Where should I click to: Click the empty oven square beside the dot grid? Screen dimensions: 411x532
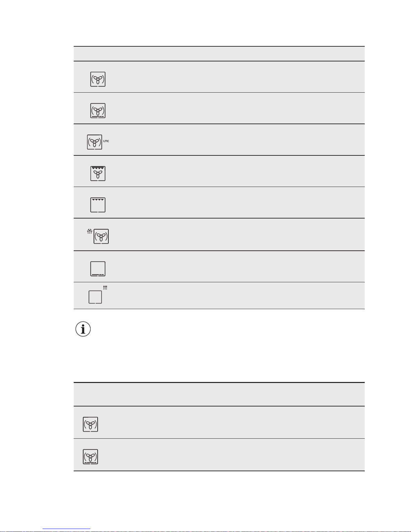[x=95, y=297]
